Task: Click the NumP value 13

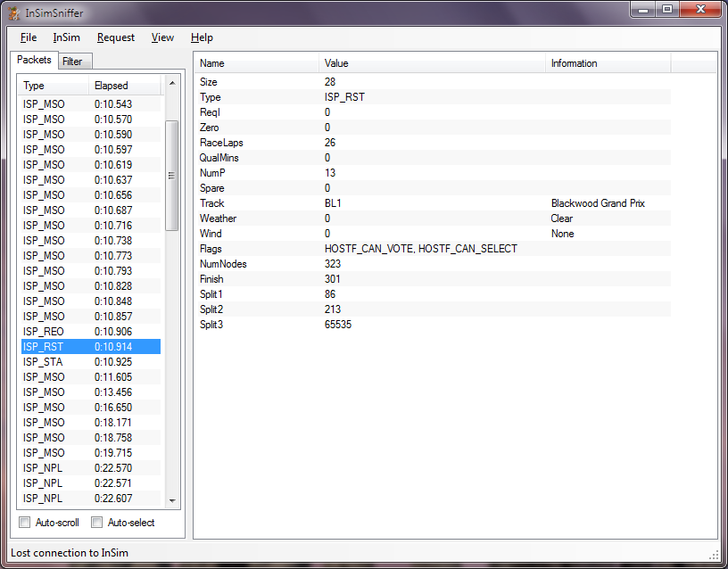Action: pos(330,173)
